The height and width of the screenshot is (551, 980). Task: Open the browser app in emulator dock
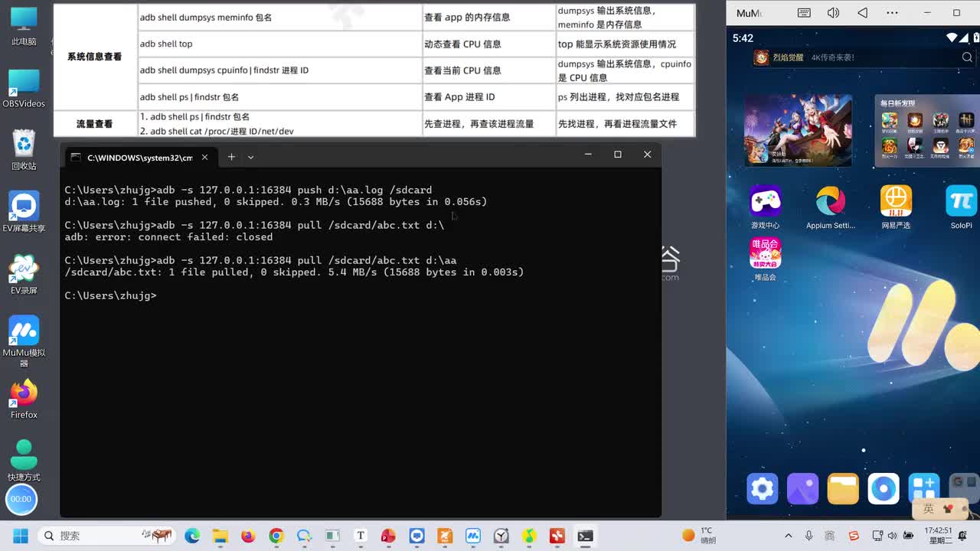tap(884, 488)
